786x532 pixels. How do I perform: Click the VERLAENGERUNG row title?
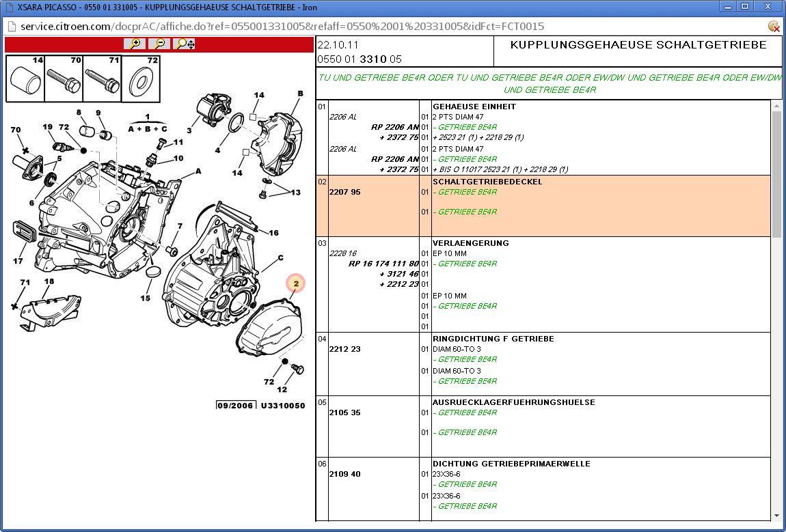(471, 243)
